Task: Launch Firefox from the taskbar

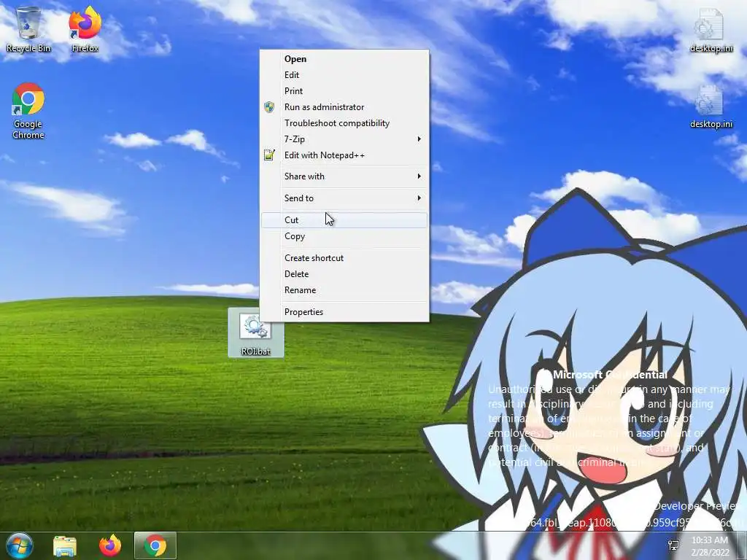Action: click(x=110, y=545)
